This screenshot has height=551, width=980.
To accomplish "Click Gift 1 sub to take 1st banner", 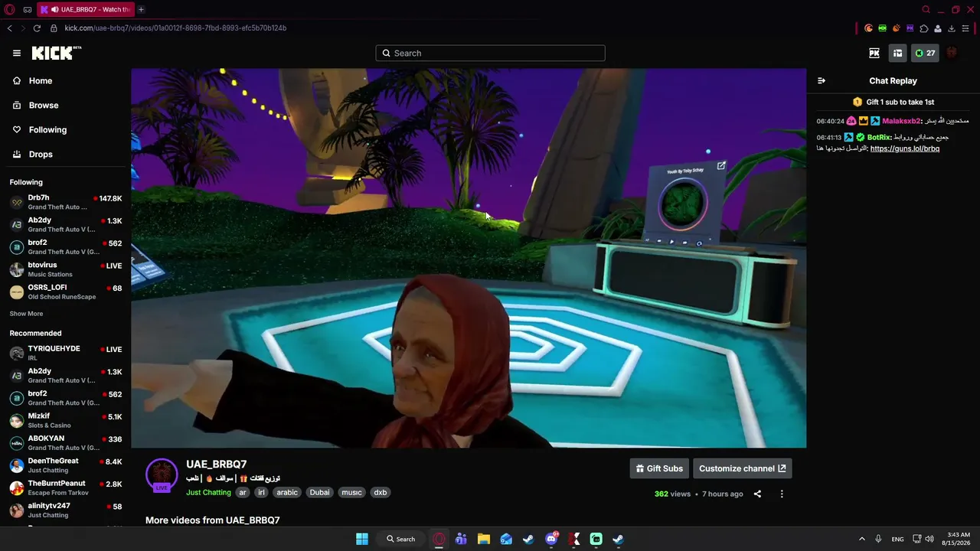I will [893, 102].
